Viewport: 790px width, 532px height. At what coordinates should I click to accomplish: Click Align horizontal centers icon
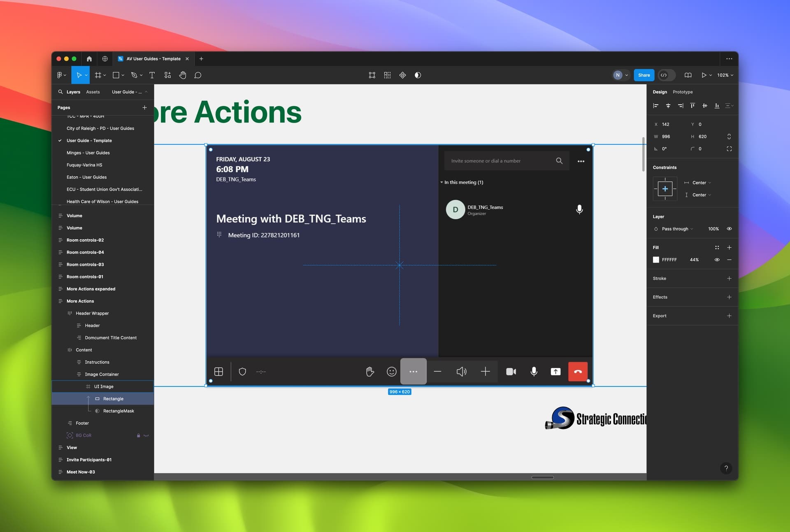(x=668, y=106)
